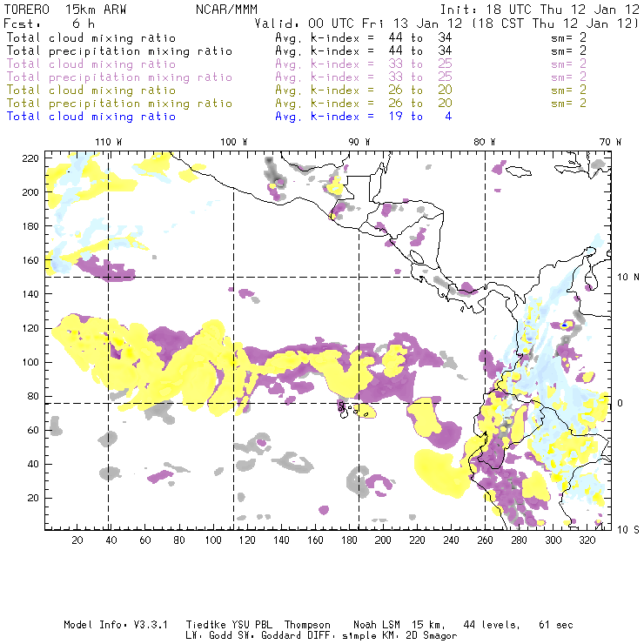Click the "280" horizontal axis grid number
The image size is (644, 644).
tap(520, 540)
